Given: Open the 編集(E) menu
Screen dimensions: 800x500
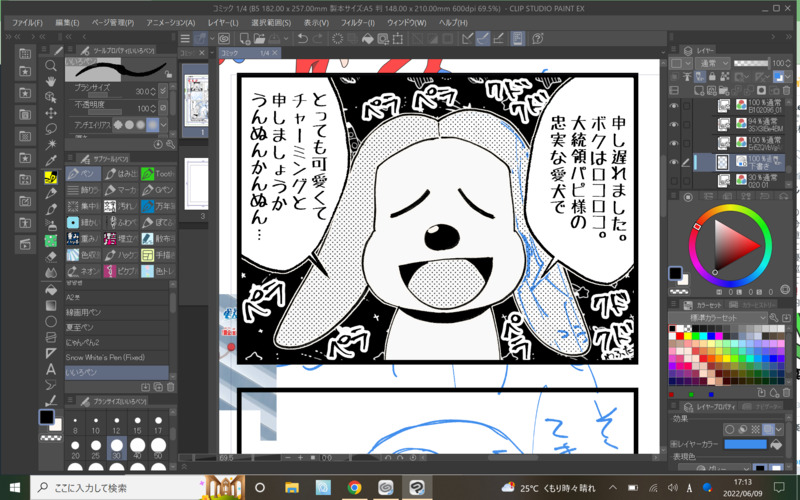Looking at the screenshot, I should [67, 22].
